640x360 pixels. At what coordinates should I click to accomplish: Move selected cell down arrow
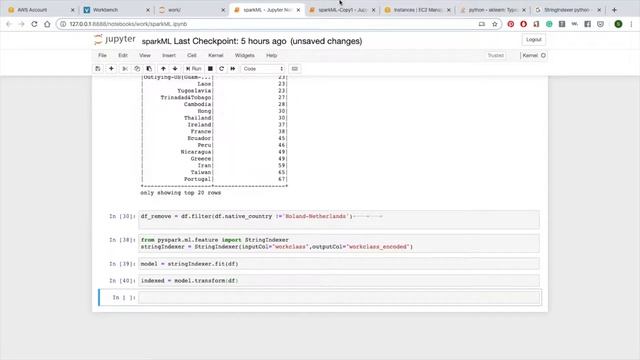[x=175, y=69]
